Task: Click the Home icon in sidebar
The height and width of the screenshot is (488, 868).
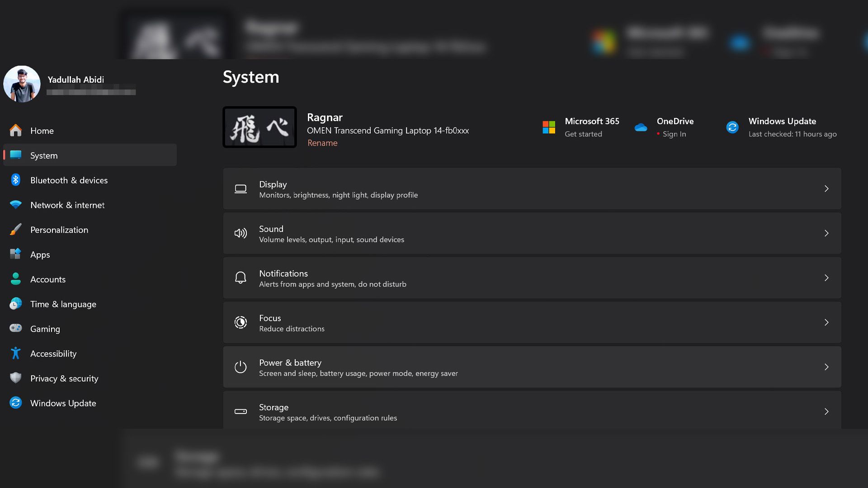Action: [x=16, y=130]
